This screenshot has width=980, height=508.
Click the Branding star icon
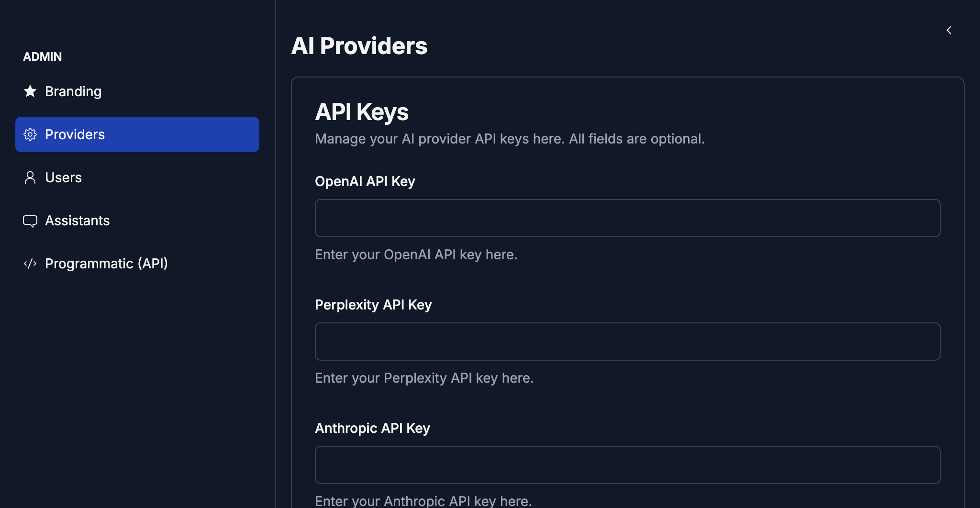30,91
